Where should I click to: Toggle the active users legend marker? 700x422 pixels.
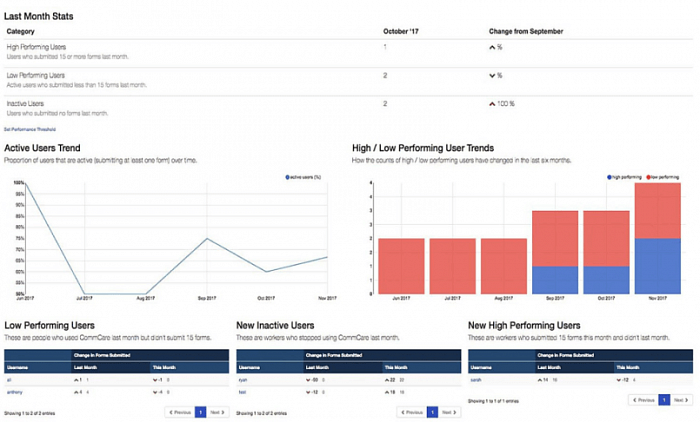click(286, 177)
